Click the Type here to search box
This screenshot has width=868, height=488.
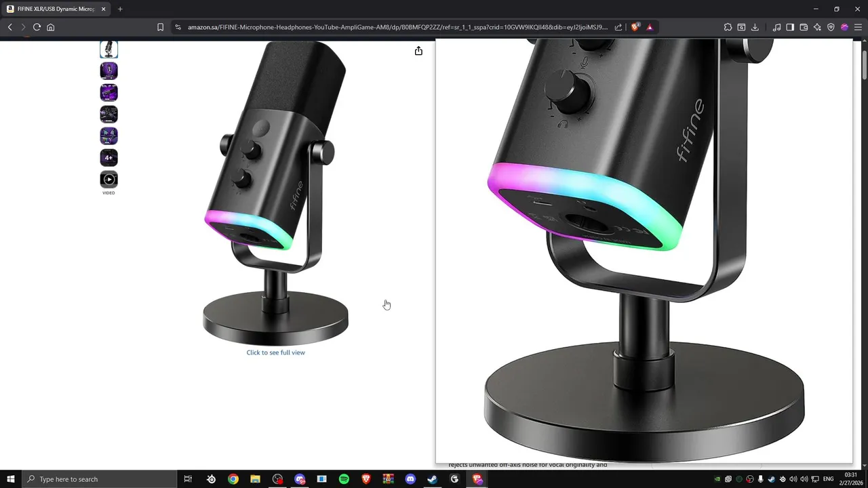(x=99, y=479)
